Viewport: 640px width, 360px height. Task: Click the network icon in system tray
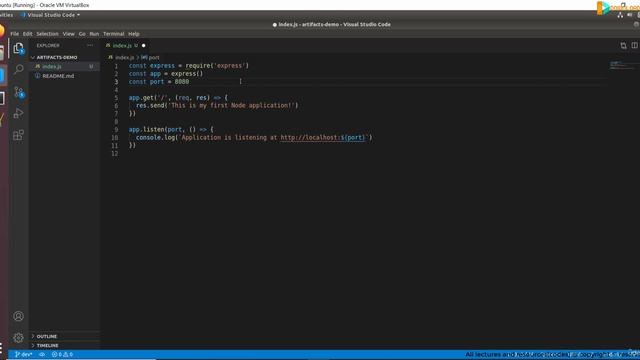pyautogui.click(x=620, y=15)
